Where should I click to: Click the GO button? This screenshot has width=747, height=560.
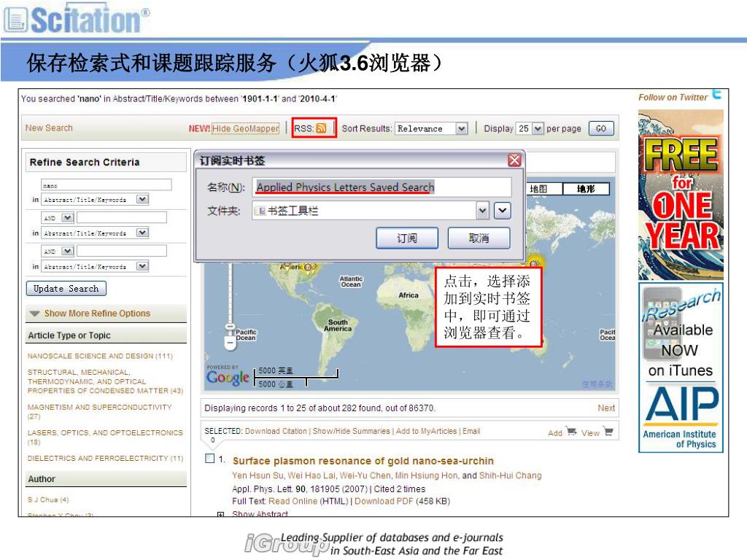601,128
